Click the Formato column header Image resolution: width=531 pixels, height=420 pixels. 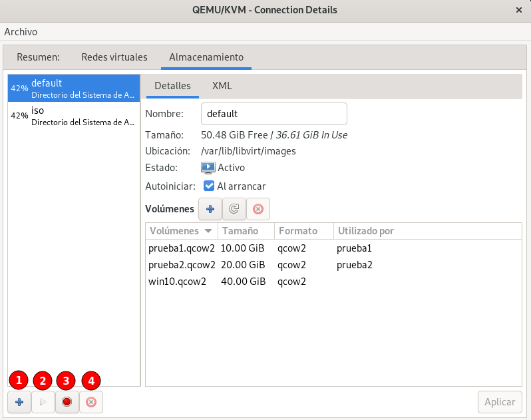coord(304,231)
